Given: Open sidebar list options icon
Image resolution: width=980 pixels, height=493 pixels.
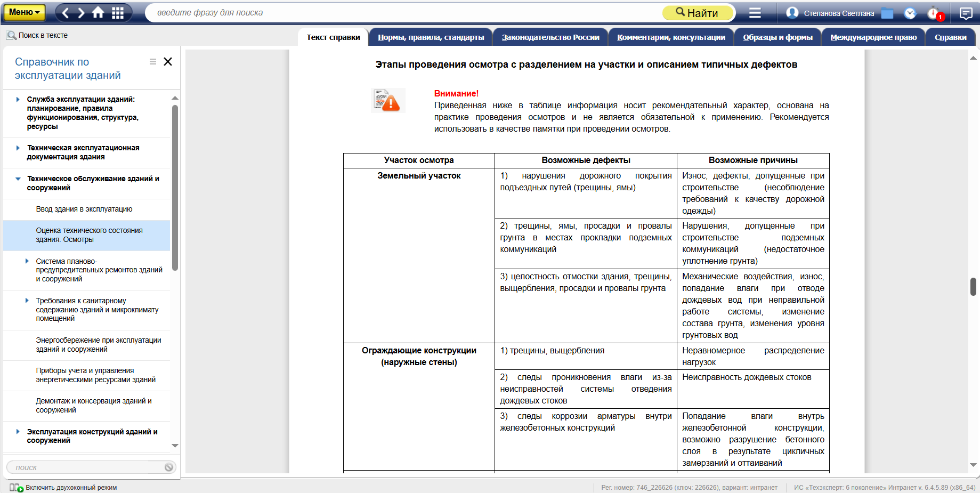Looking at the screenshot, I should pos(153,62).
